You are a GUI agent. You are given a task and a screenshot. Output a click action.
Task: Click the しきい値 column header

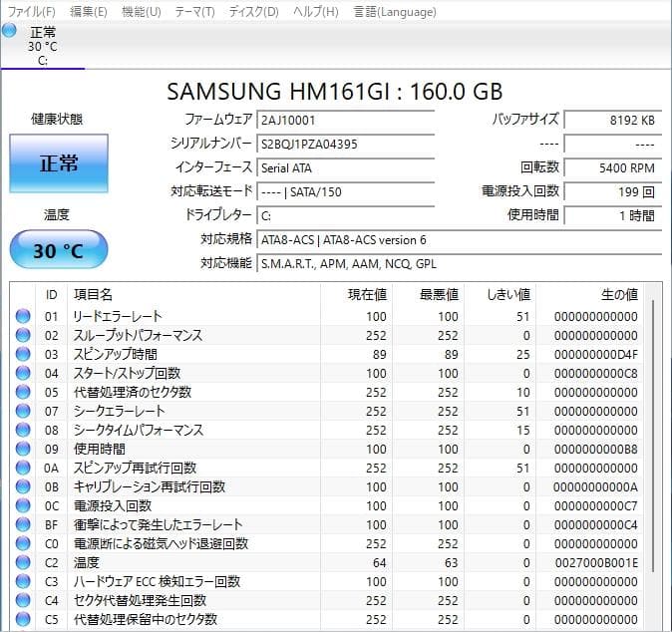(x=501, y=295)
